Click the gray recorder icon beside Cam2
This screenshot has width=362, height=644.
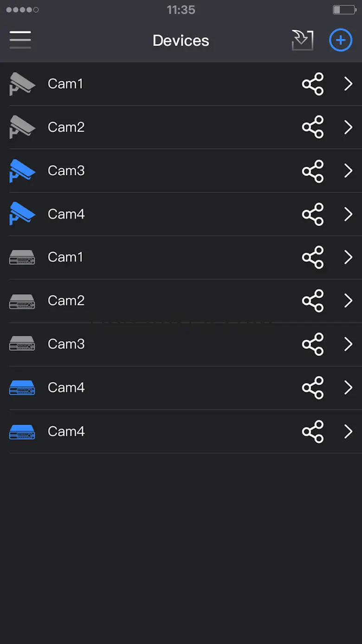22,301
